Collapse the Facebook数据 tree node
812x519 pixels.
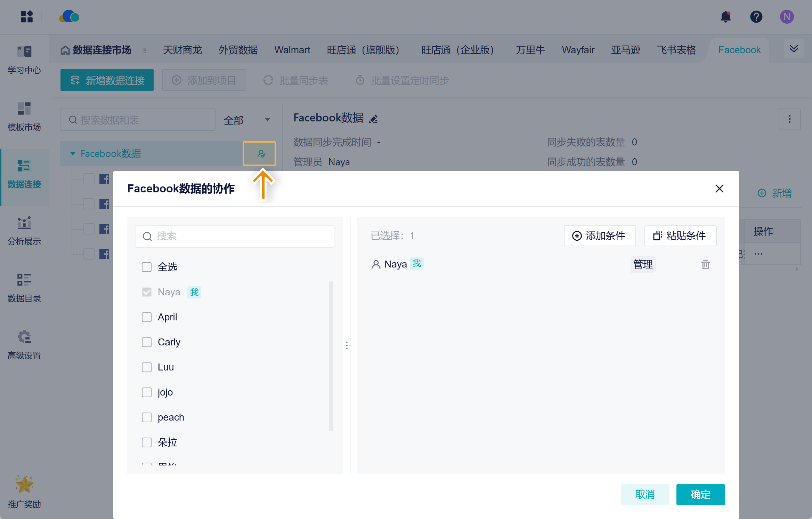73,153
